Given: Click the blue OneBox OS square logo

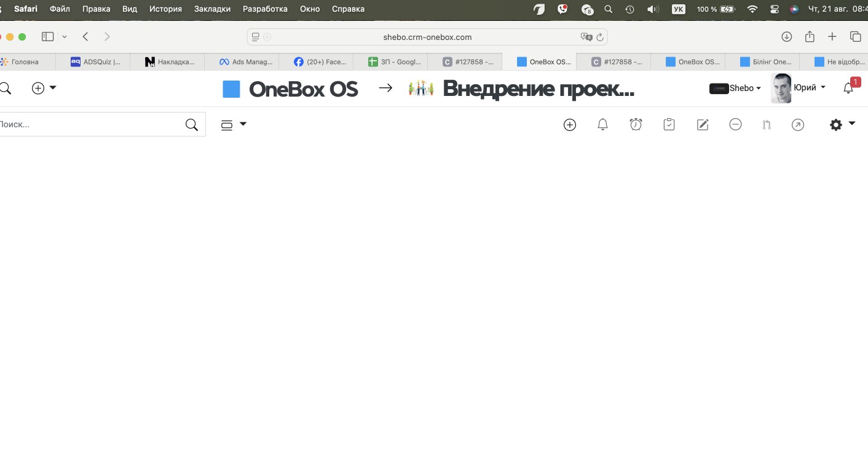Looking at the screenshot, I should point(231,89).
